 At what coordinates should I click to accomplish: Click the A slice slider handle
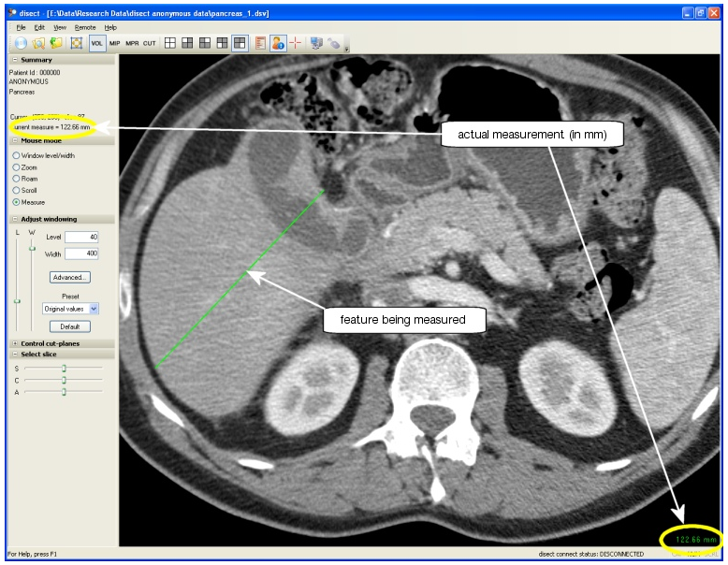pos(64,392)
